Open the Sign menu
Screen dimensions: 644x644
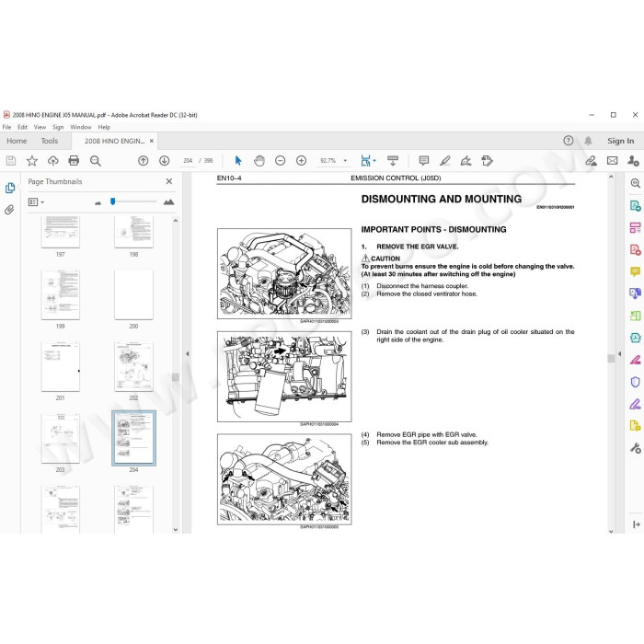pos(58,127)
